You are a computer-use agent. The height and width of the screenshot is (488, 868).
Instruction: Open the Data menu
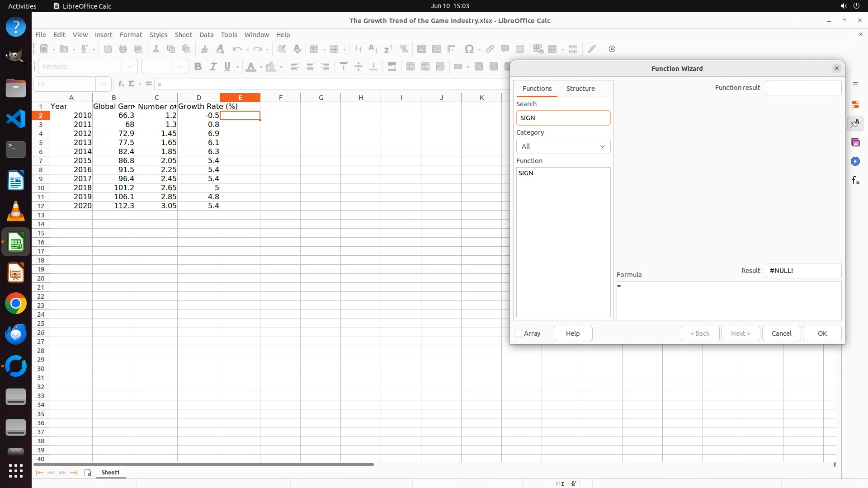[x=206, y=35]
